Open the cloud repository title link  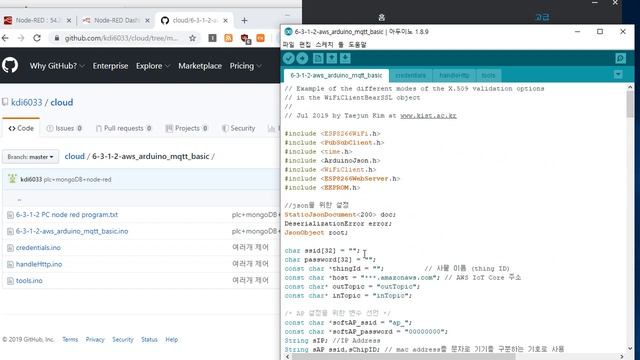(62, 102)
